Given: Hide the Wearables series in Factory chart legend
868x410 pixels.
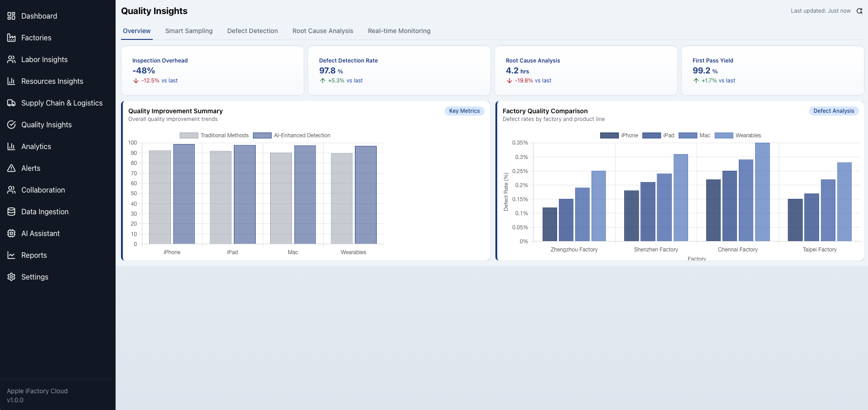Looking at the screenshot, I should tap(737, 135).
